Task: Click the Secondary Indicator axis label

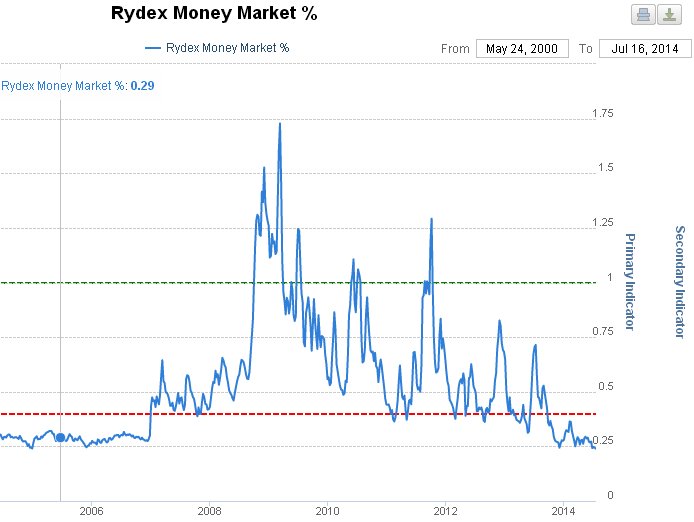Action: (x=679, y=282)
